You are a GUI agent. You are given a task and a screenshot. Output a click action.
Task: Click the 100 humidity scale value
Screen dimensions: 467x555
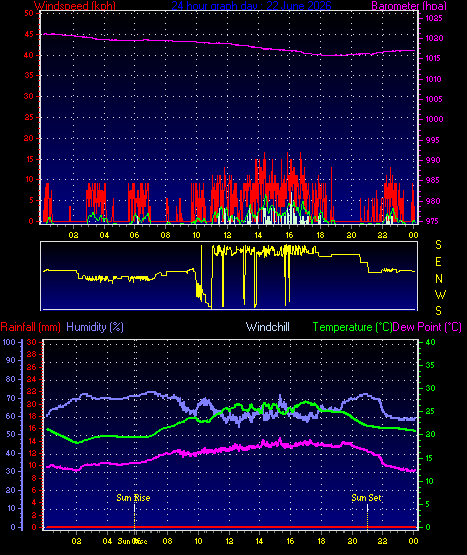coord(9,342)
